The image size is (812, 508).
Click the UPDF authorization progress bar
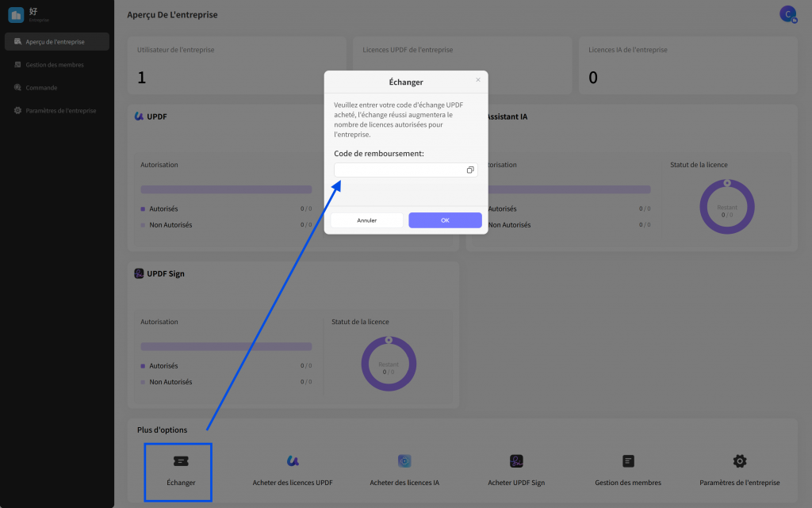pos(226,190)
